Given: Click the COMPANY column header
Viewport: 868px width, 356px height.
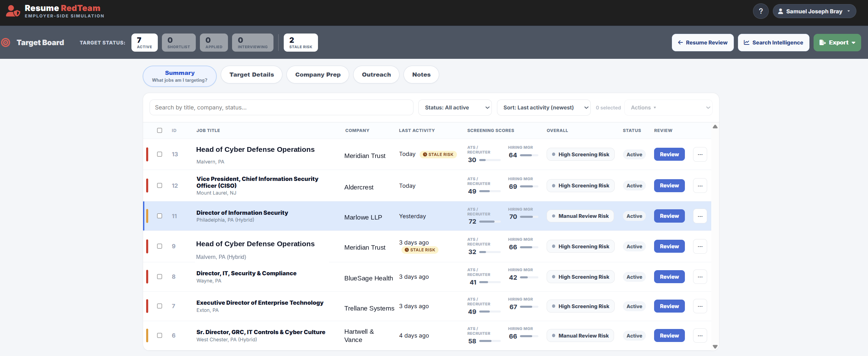Looking at the screenshot, I should point(357,131).
